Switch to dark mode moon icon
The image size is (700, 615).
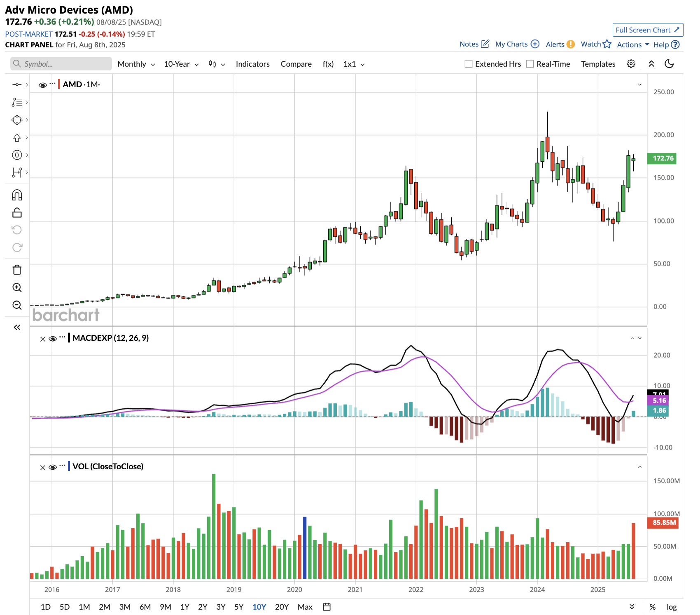coord(670,64)
